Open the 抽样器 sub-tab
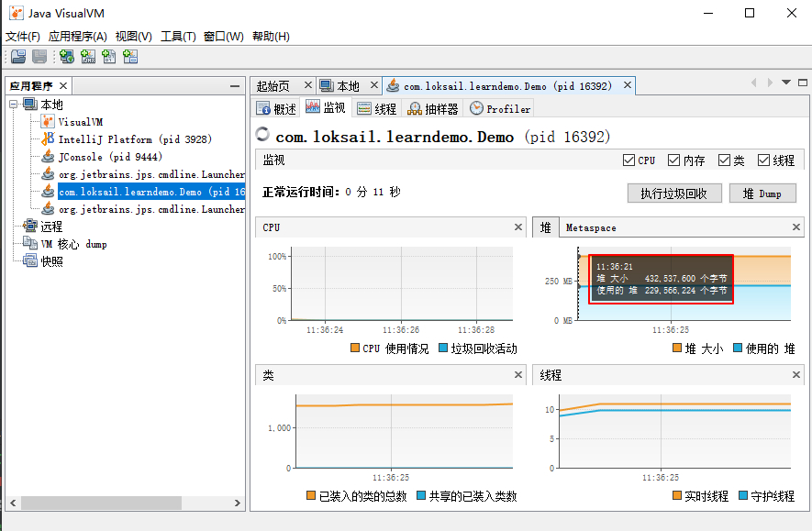 [433, 109]
